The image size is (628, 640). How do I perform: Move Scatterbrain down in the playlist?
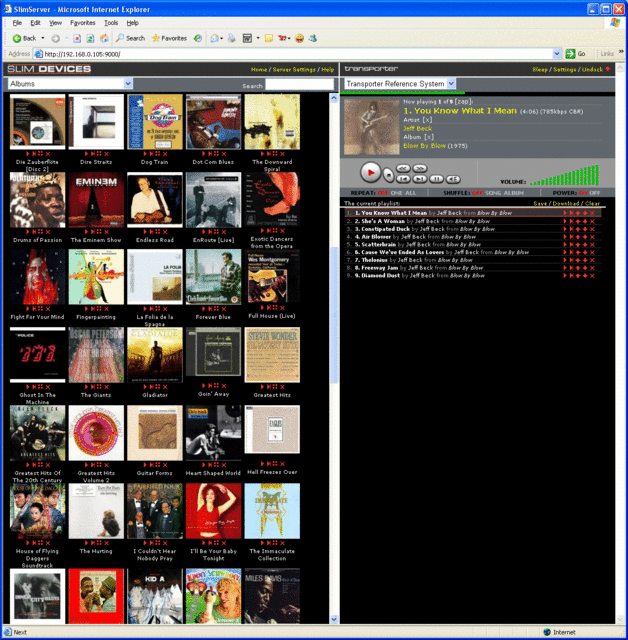(x=585, y=244)
